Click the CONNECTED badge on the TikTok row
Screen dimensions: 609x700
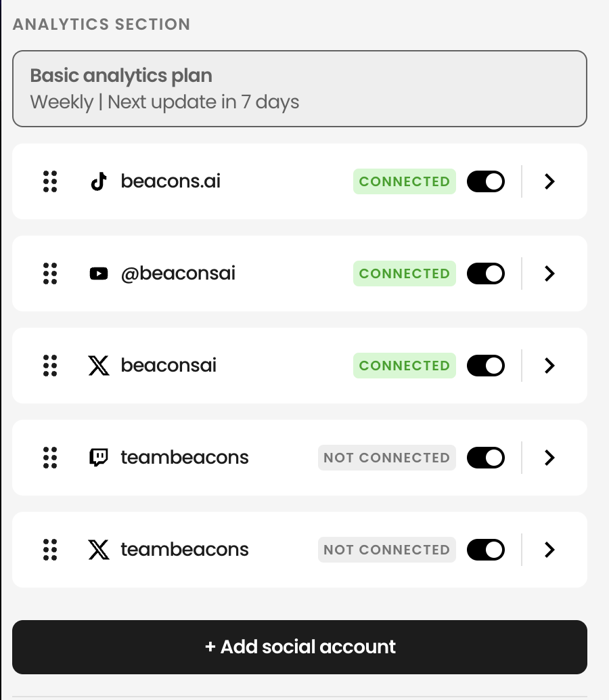click(x=405, y=181)
